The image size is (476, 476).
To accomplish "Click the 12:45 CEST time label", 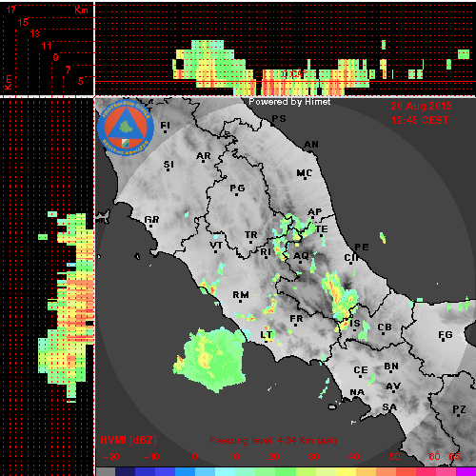I will point(420,120).
